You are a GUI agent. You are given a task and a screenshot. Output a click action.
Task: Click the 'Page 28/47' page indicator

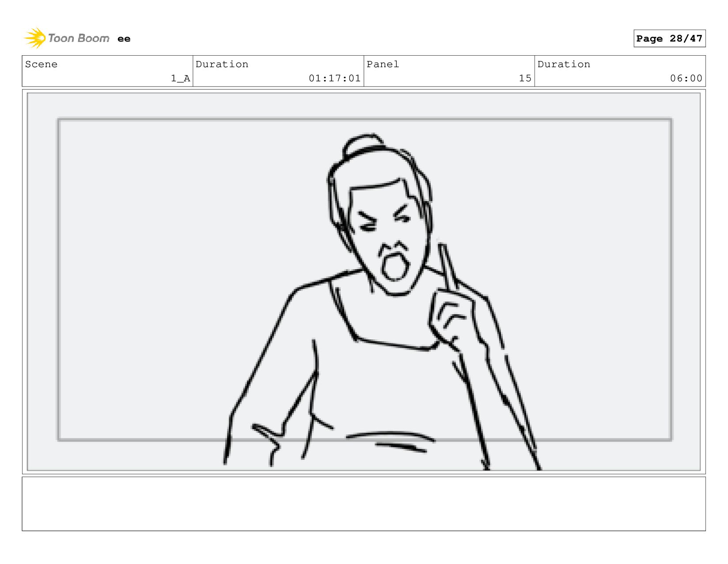[x=669, y=38]
